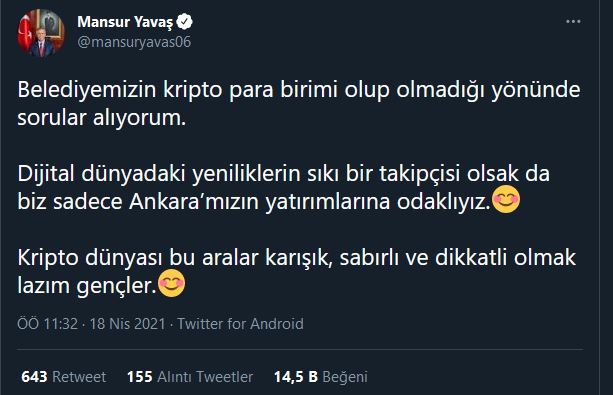
Task: Click the text "lazım gençler."
Action: click(87, 286)
